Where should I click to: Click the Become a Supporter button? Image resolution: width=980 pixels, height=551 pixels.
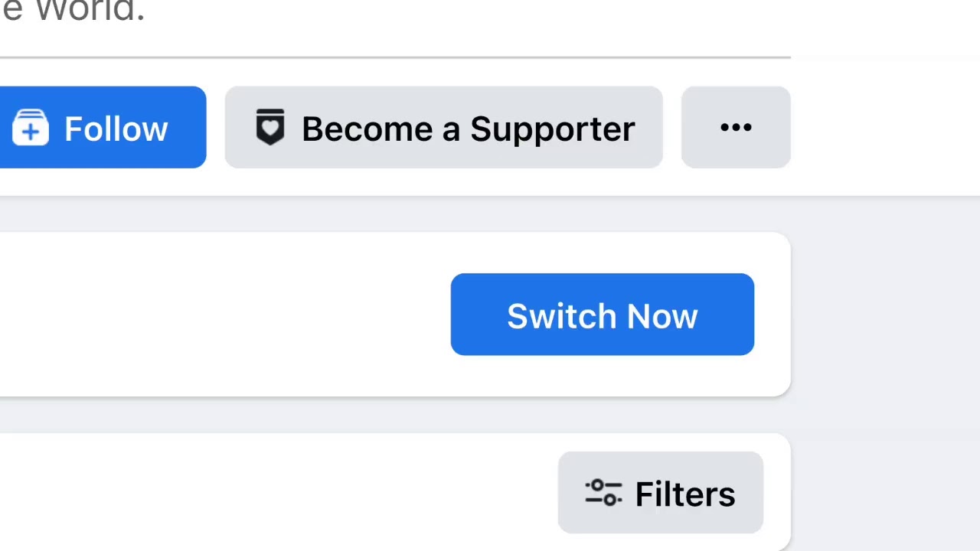click(x=443, y=127)
